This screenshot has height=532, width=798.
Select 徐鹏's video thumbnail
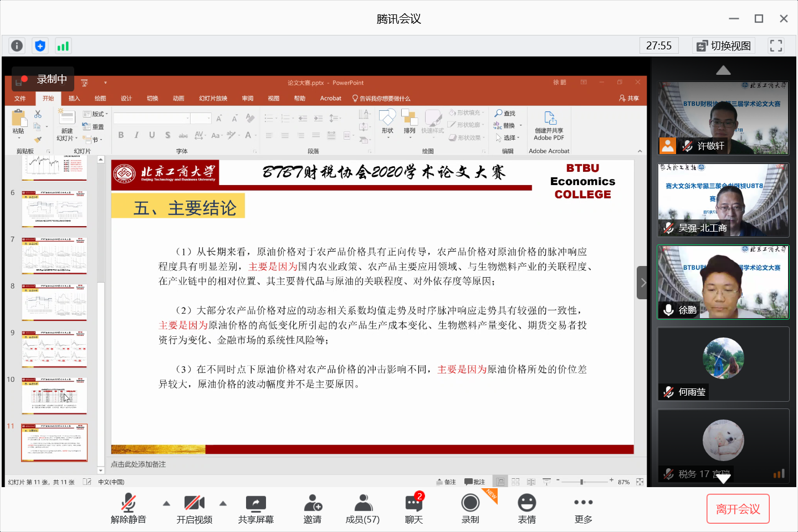(x=723, y=282)
